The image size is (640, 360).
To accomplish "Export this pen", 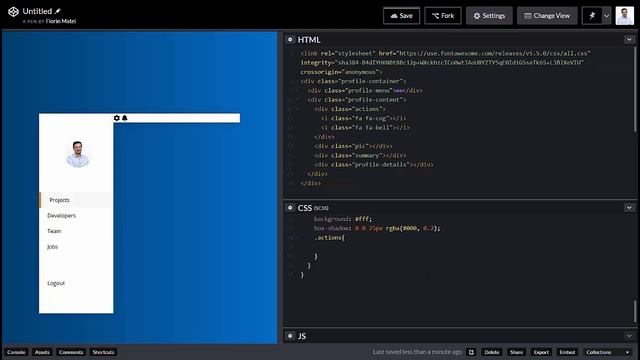I will tap(541, 352).
